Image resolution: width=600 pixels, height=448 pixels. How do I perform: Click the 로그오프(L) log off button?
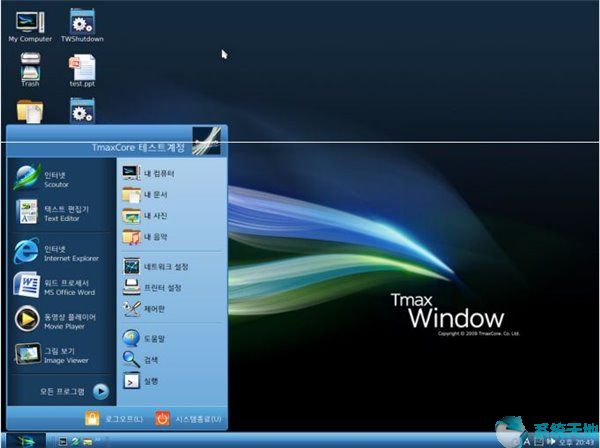(114, 419)
